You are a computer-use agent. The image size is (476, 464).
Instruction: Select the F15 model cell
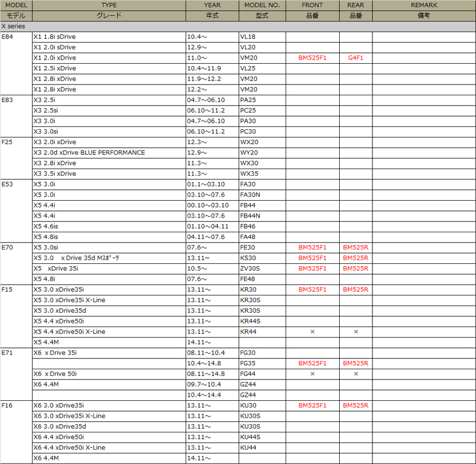click(16, 316)
